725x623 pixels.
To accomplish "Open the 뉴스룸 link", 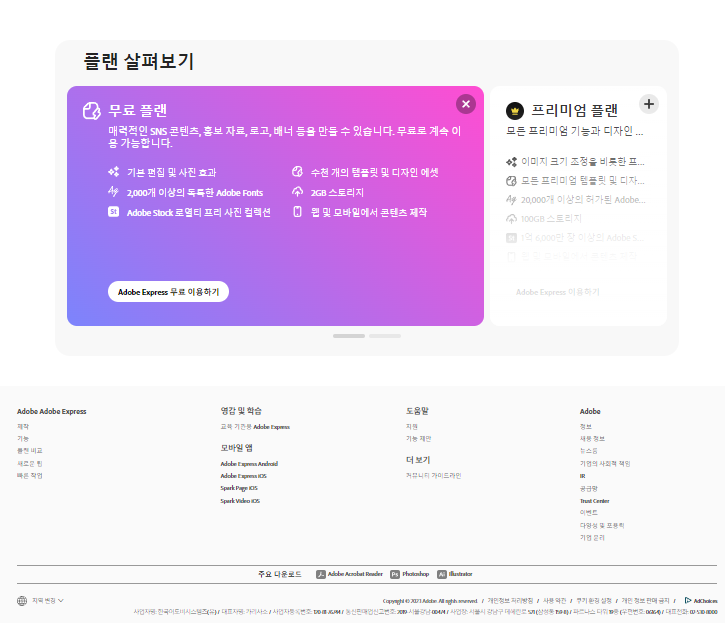I will coord(589,450).
